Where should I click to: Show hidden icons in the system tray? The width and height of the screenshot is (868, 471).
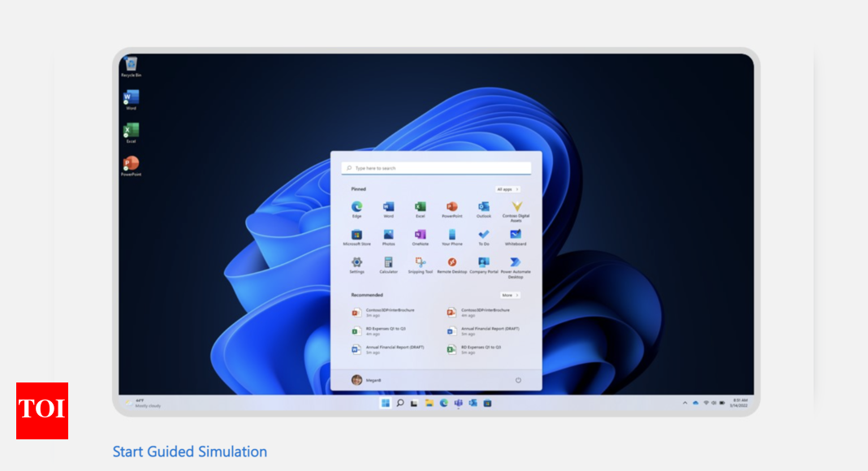pyautogui.click(x=684, y=403)
